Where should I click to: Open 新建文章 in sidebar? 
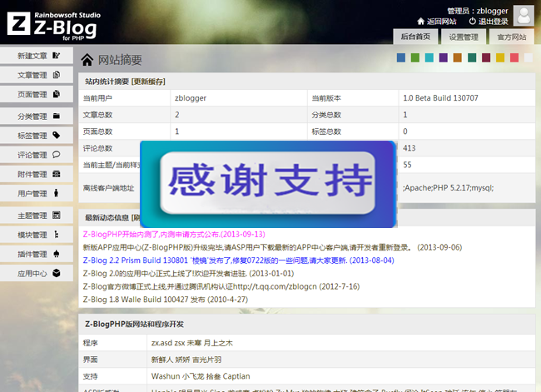37,56
